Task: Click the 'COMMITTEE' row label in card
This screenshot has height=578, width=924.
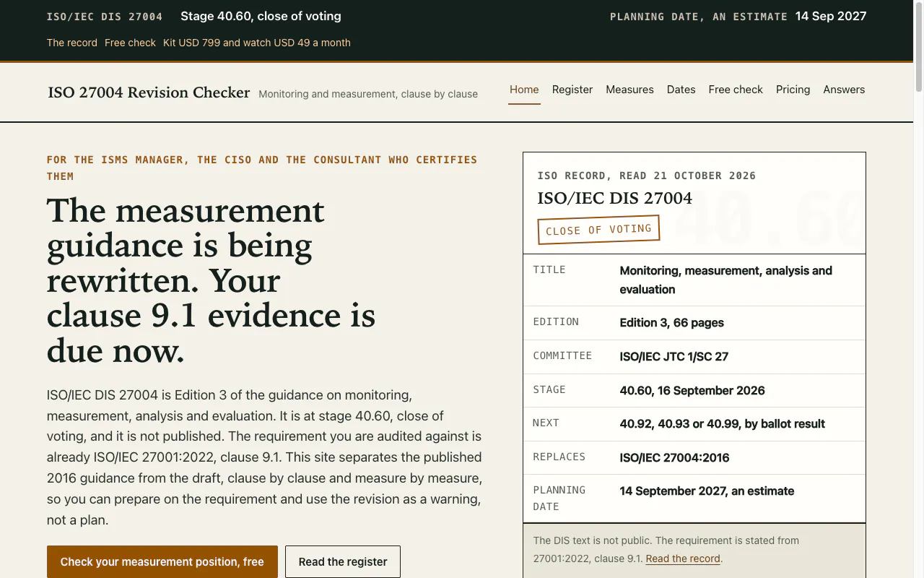Action: tap(562, 355)
